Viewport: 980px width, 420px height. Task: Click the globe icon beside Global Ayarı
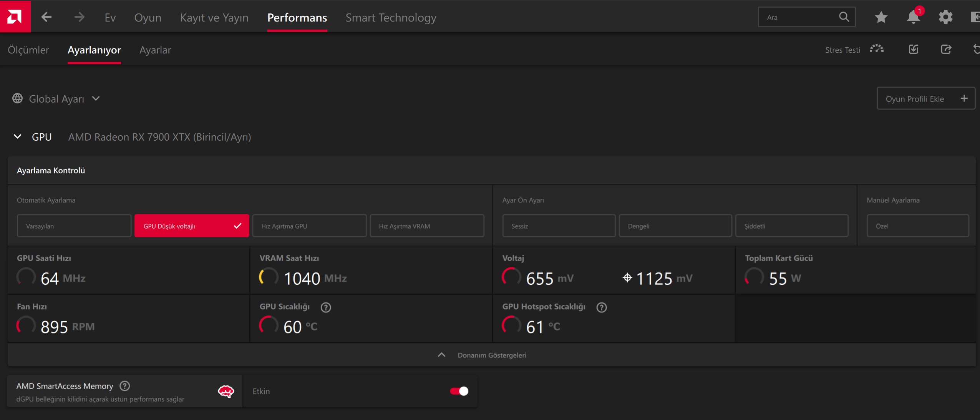click(x=17, y=98)
